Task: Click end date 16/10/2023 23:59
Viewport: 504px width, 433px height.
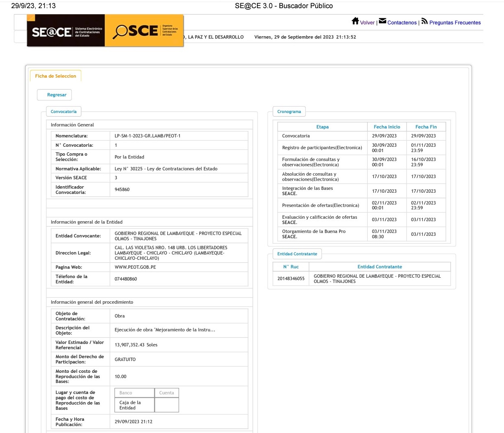Action: coord(423,162)
